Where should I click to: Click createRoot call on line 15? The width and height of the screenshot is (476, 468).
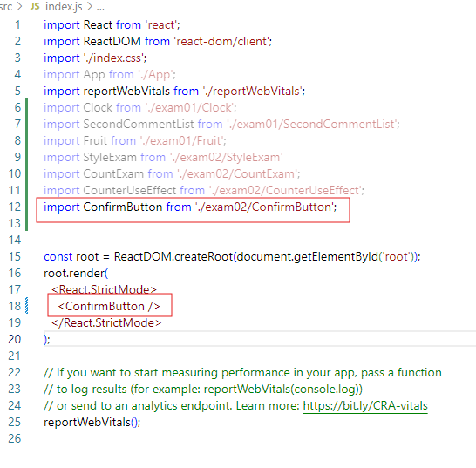pyautogui.click(x=204, y=257)
